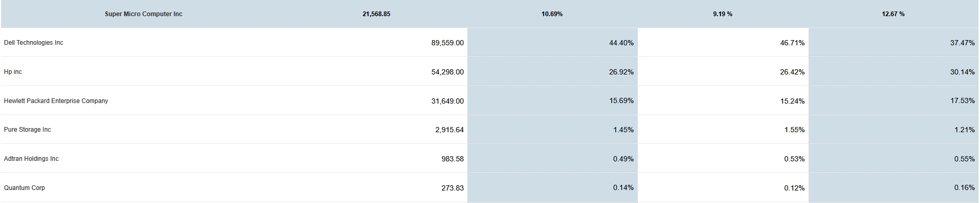980x203 pixels.
Task: Click the Super Micro Computer Inc header
Action: click(144, 14)
